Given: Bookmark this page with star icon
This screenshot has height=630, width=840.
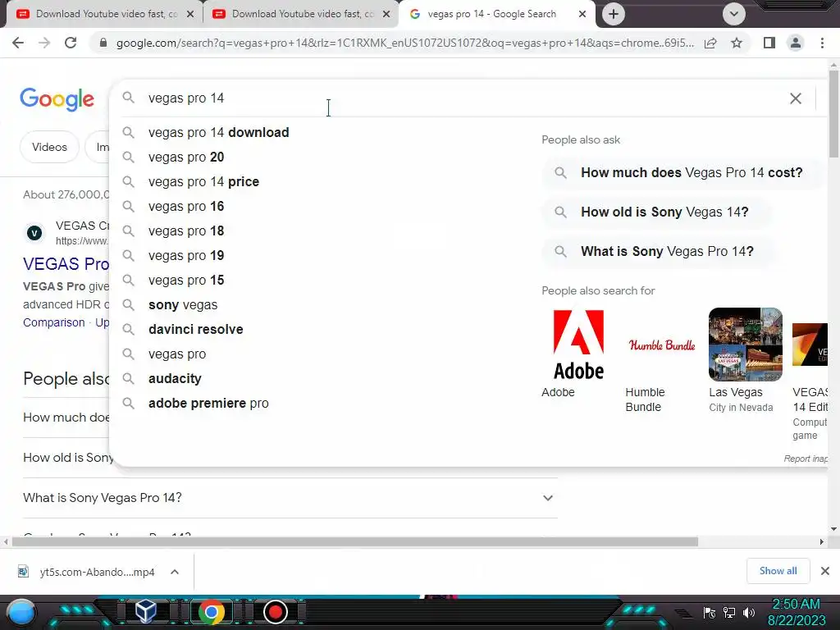Looking at the screenshot, I should (737, 43).
